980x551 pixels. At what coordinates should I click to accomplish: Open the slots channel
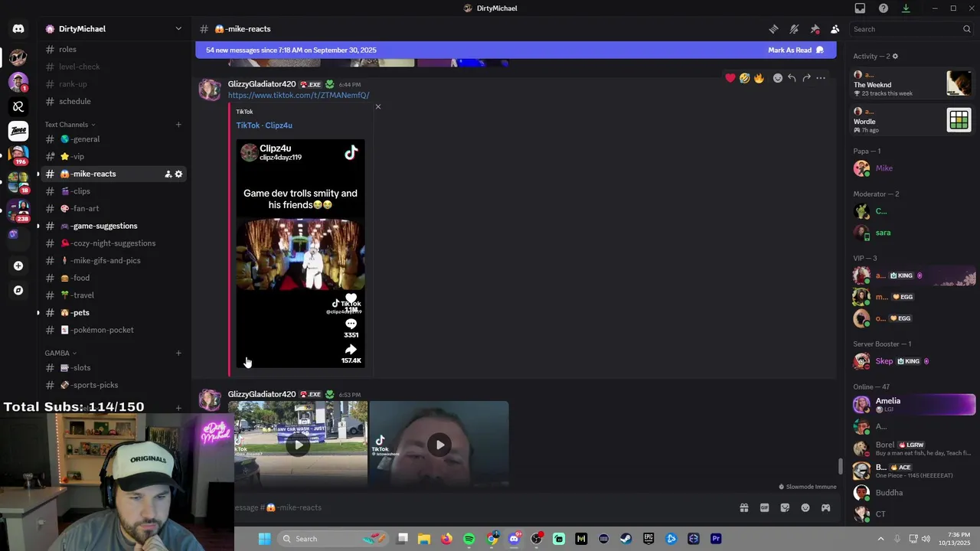[113, 368]
